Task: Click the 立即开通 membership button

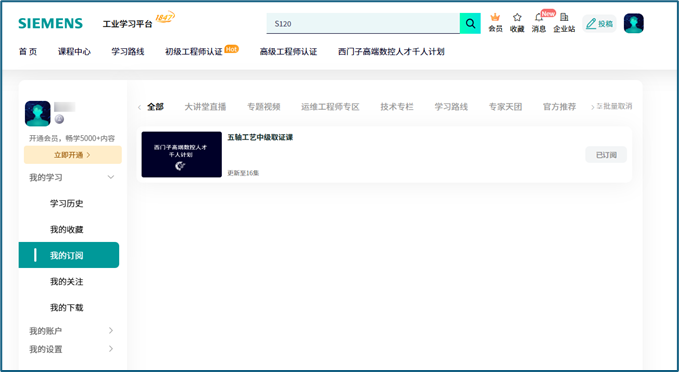Action: coord(73,155)
